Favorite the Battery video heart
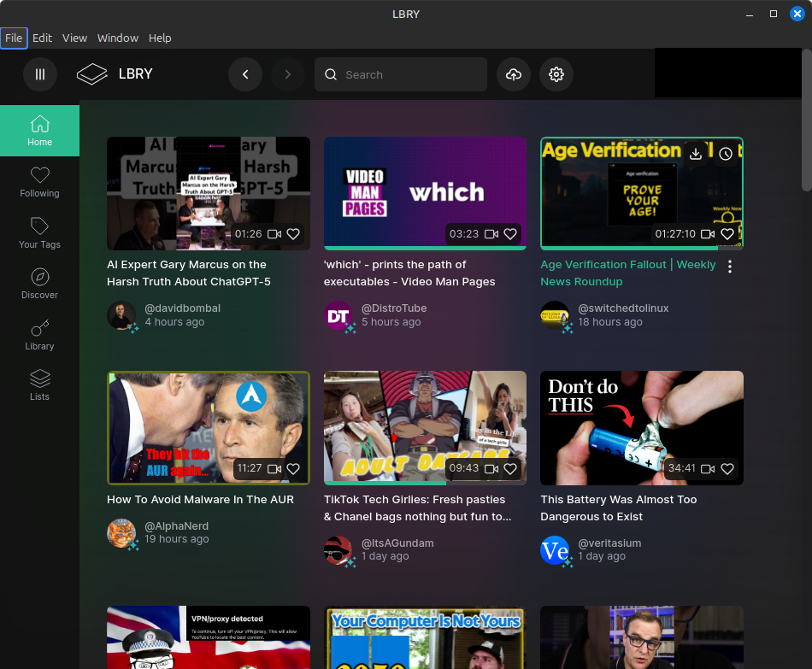This screenshot has width=812, height=669. coord(727,468)
